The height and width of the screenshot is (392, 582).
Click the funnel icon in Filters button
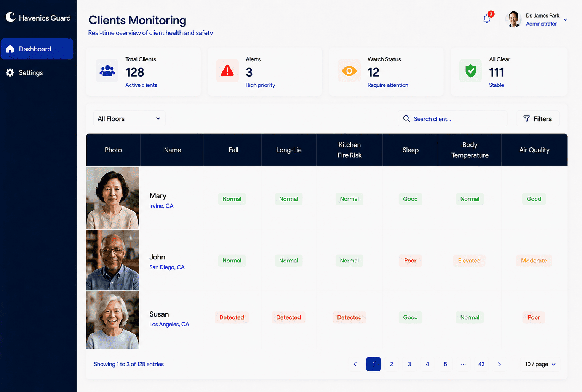pos(526,118)
